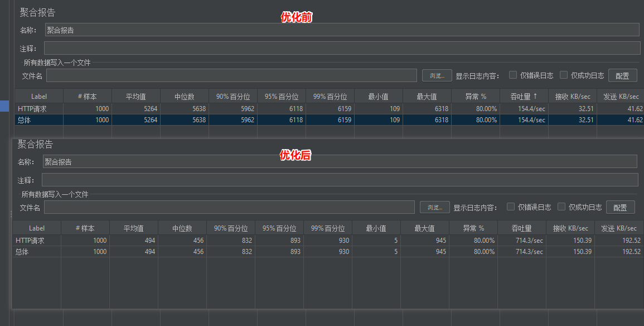Click 5962 value in upper HTTP请求 row
The height and width of the screenshot is (326, 644).
pos(248,108)
